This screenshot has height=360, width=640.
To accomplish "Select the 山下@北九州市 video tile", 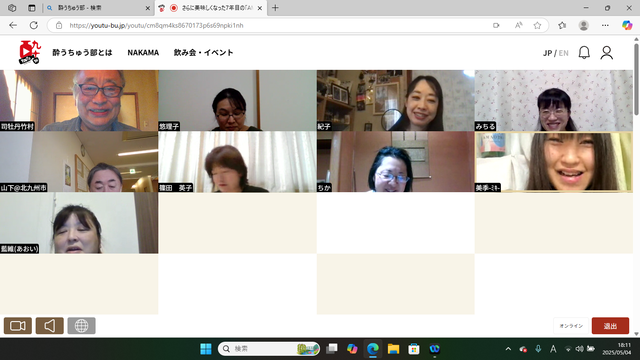I will point(79,162).
